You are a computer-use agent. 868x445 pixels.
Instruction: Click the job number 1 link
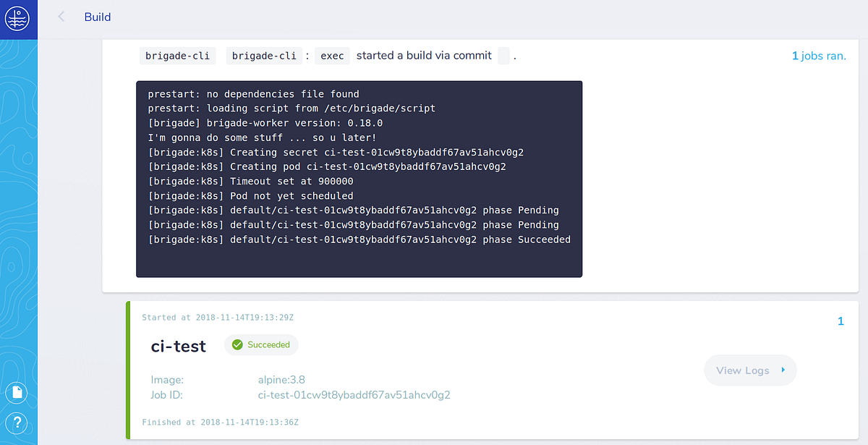[x=841, y=321]
